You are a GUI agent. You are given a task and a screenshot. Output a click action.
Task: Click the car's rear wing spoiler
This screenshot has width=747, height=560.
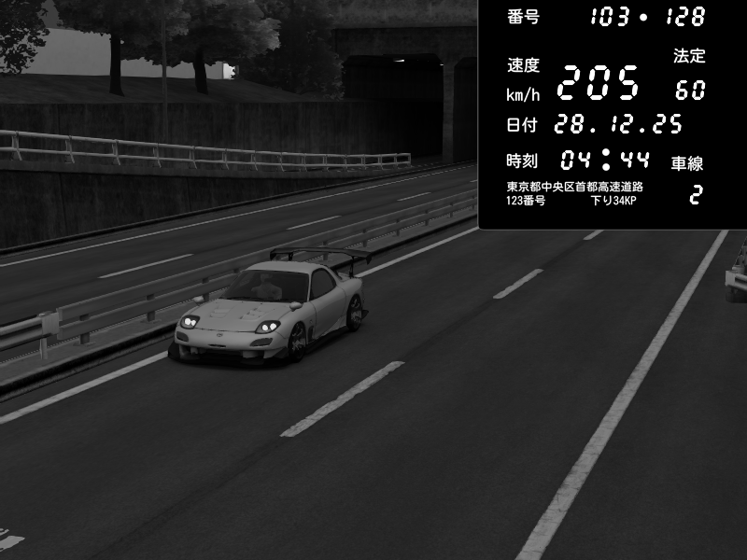(320, 253)
